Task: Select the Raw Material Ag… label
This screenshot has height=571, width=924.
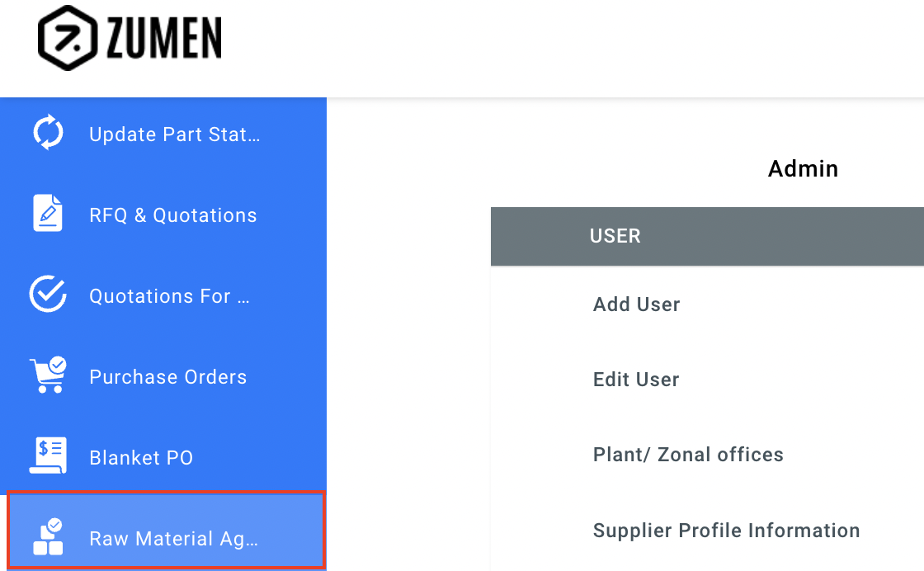Action: click(x=174, y=539)
